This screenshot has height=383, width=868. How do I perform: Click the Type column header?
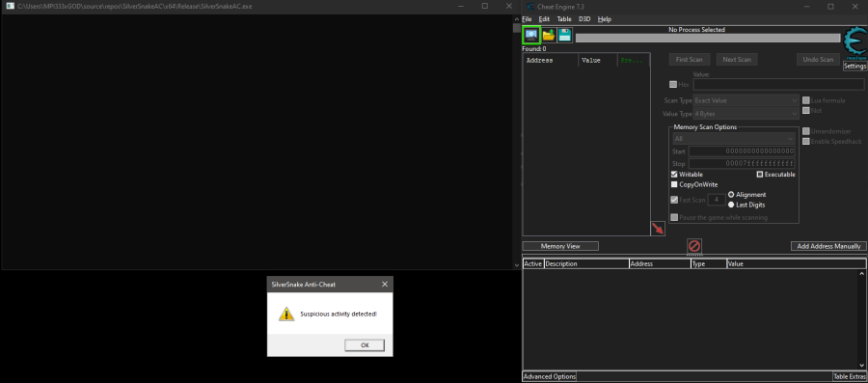click(709, 264)
